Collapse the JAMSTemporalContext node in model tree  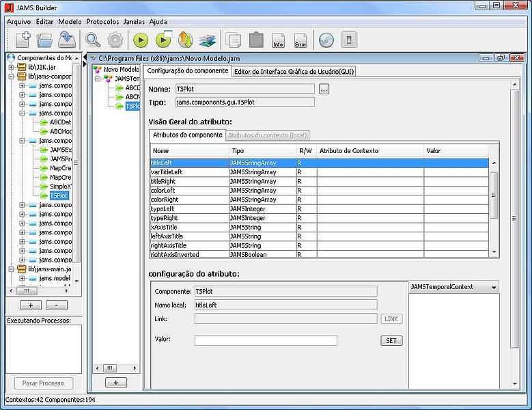(x=98, y=79)
